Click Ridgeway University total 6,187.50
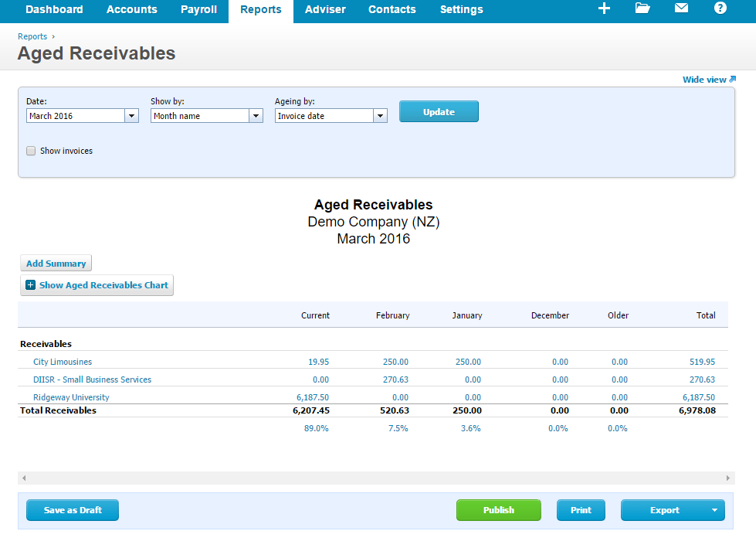 click(x=699, y=397)
